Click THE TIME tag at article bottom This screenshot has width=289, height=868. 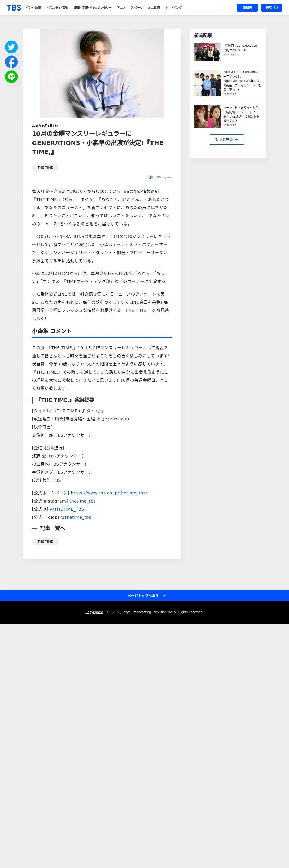coord(45,541)
